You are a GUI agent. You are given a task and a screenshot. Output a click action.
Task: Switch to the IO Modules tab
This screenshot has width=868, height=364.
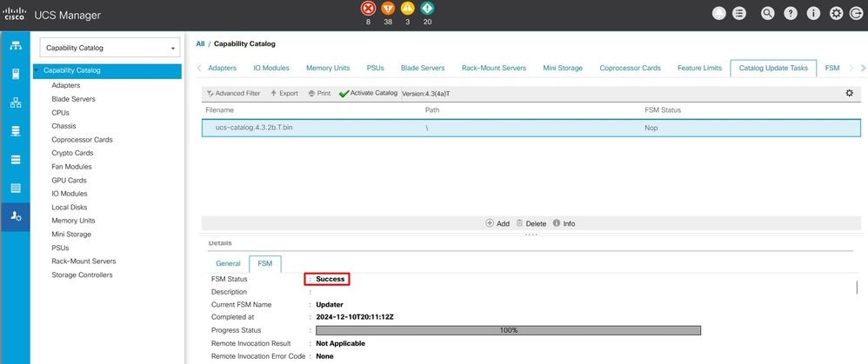tap(271, 68)
